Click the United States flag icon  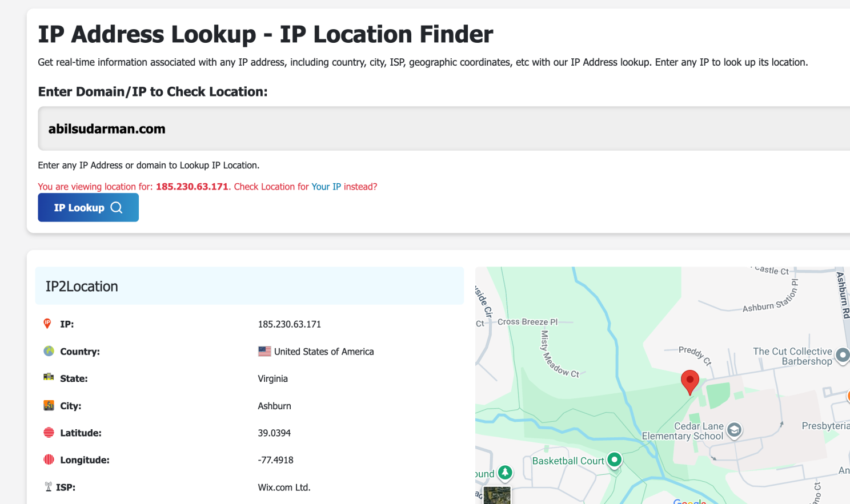[264, 352]
